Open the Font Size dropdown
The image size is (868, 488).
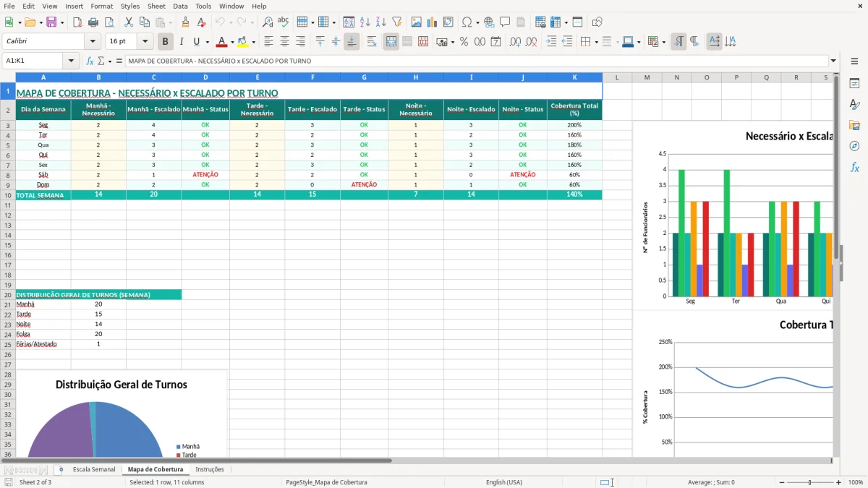(145, 42)
